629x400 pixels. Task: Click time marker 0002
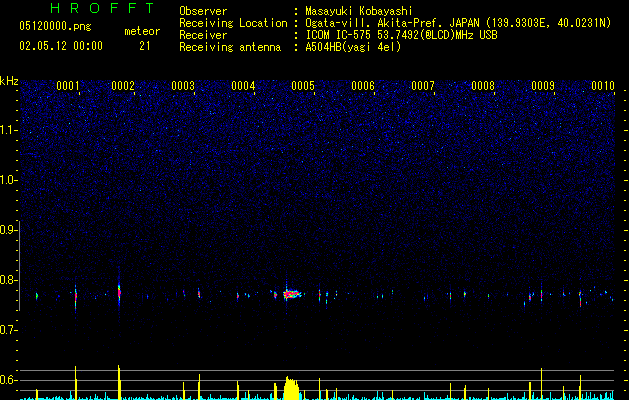(123, 86)
